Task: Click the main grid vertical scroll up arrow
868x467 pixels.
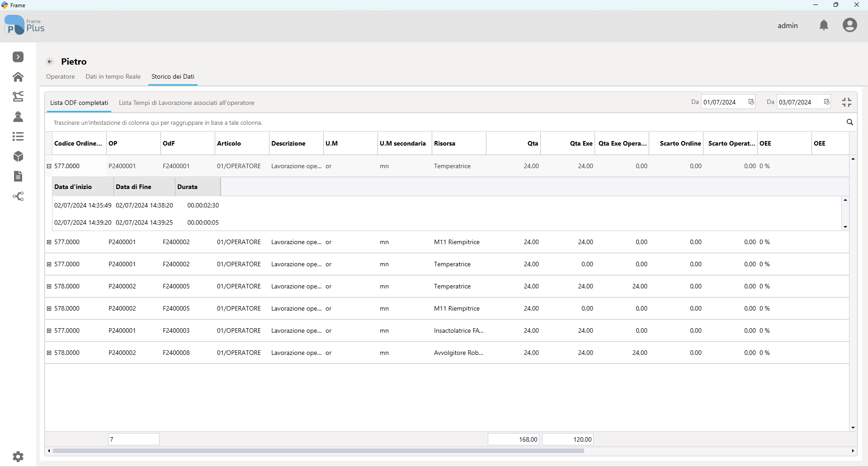Action: (853, 159)
